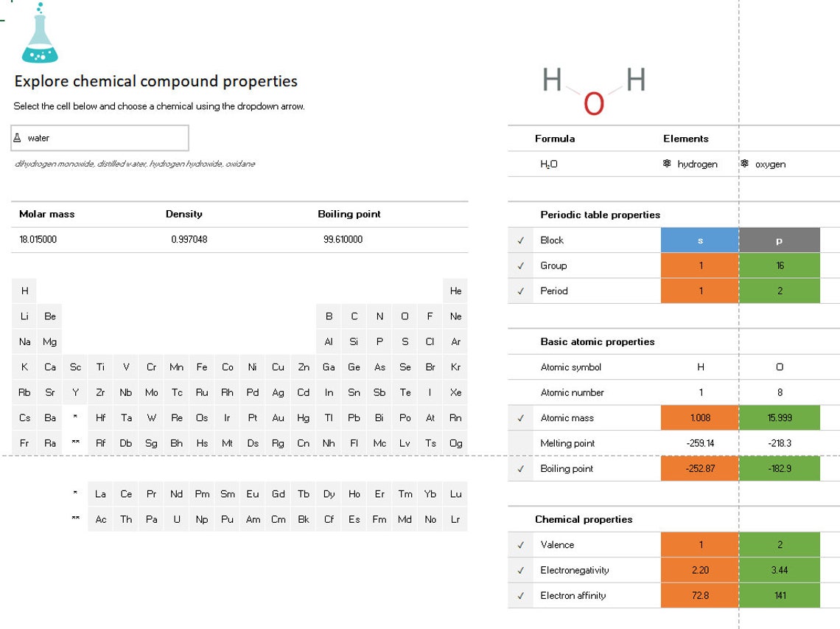Select the Au tile in the periodic table

click(x=278, y=417)
